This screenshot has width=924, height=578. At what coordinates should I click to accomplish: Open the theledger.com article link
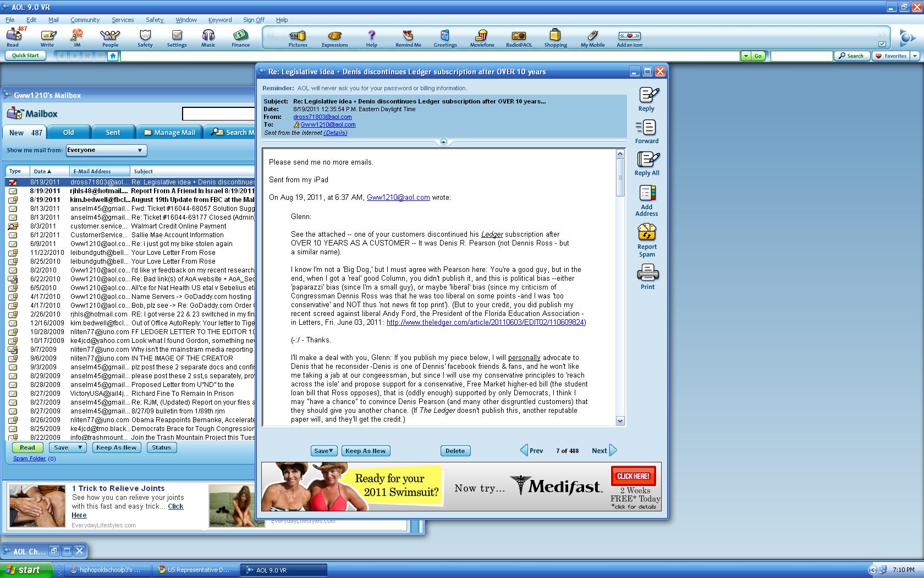485,323
